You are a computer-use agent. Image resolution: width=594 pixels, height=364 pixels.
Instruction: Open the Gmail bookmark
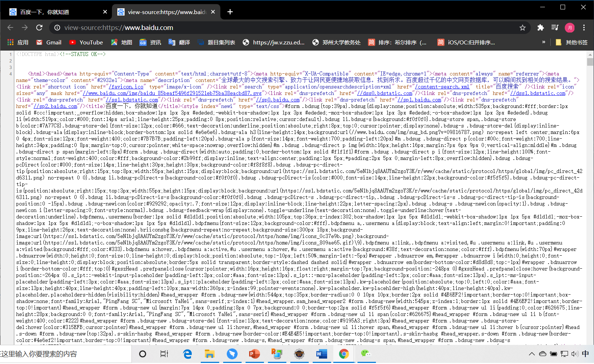pyautogui.click(x=49, y=42)
